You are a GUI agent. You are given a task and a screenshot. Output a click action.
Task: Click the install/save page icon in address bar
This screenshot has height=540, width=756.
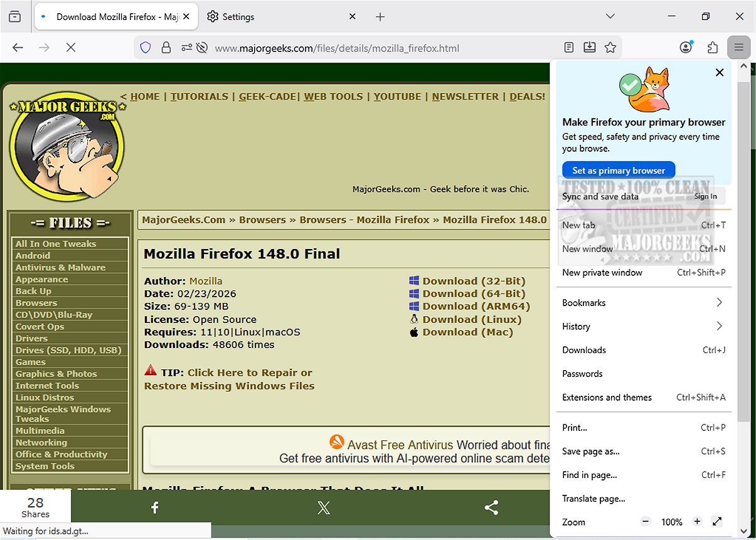[x=589, y=48]
